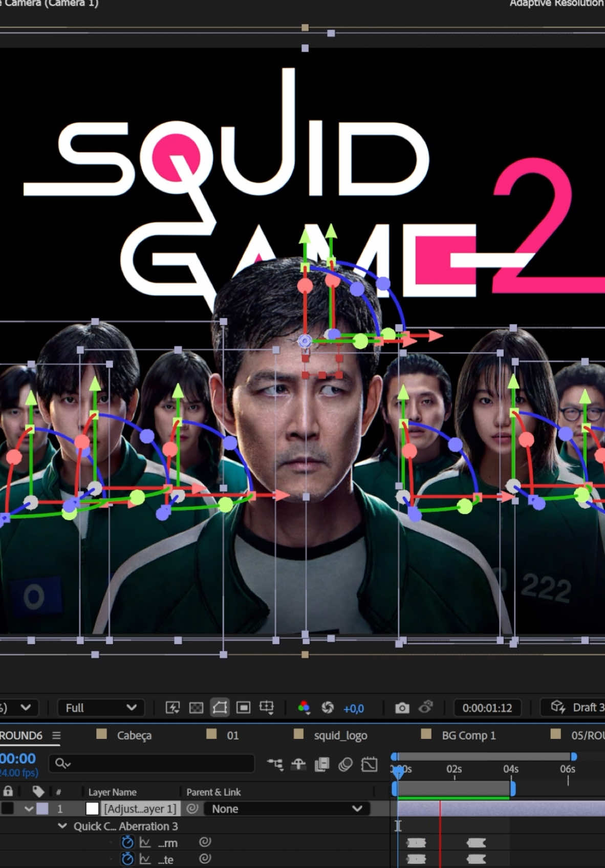Take a snapshot with camera icon
605x868 pixels.
[x=402, y=708]
